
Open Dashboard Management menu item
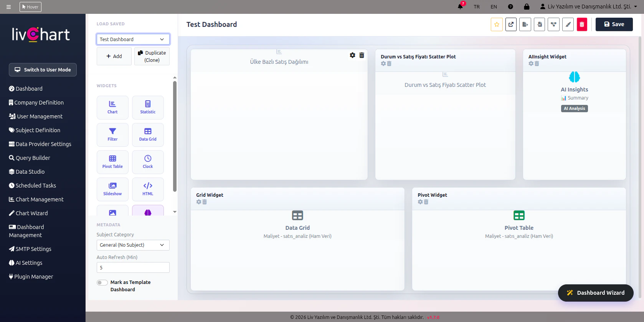point(26,231)
